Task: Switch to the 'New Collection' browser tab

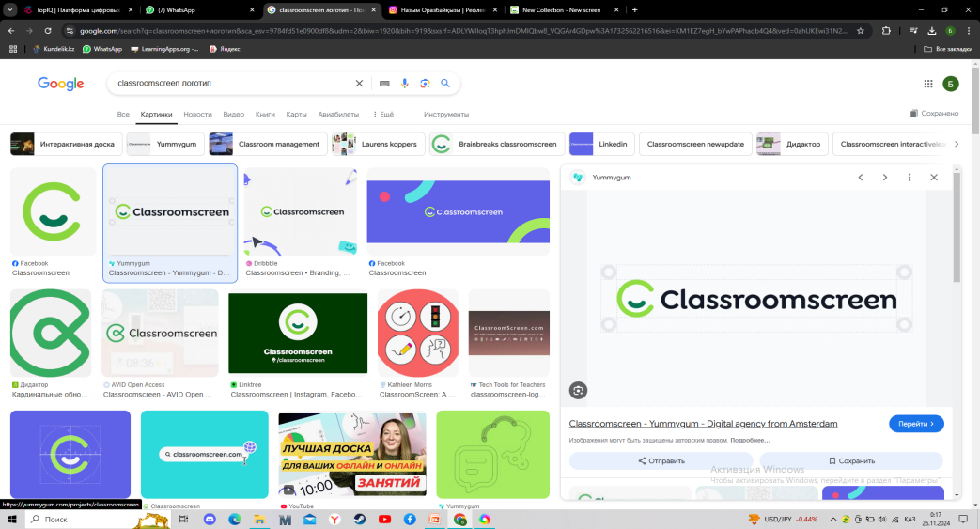Action: click(x=565, y=10)
